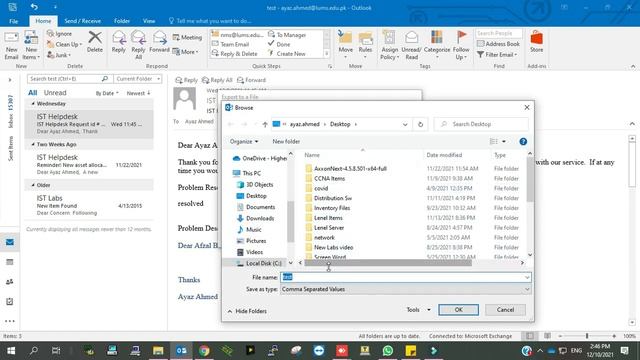Click the Search Desktop field
Viewport: 640px width, 360px height.
[x=481, y=124]
